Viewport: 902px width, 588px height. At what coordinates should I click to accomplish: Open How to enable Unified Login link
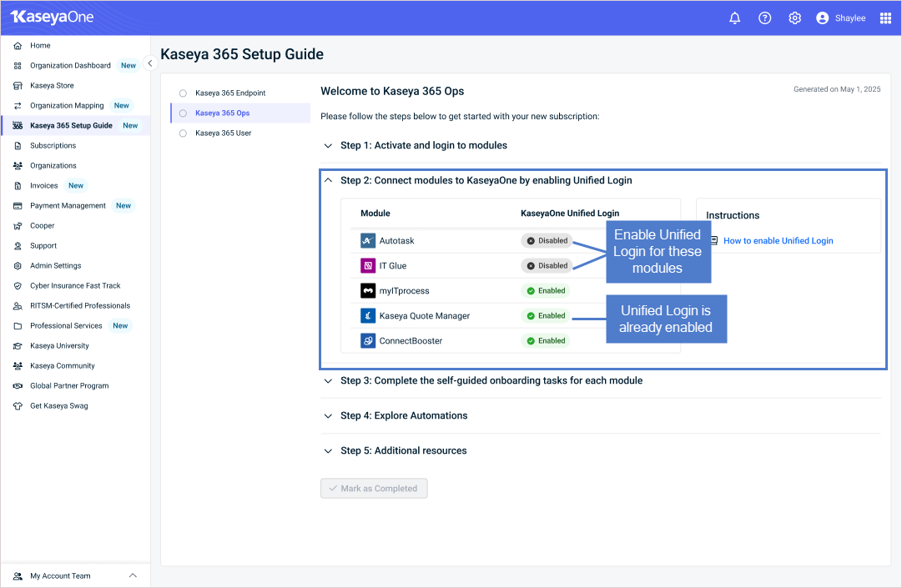(x=778, y=241)
